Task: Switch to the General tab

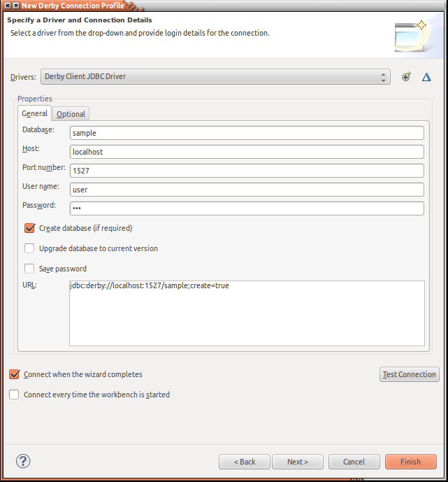Action: pos(34,113)
